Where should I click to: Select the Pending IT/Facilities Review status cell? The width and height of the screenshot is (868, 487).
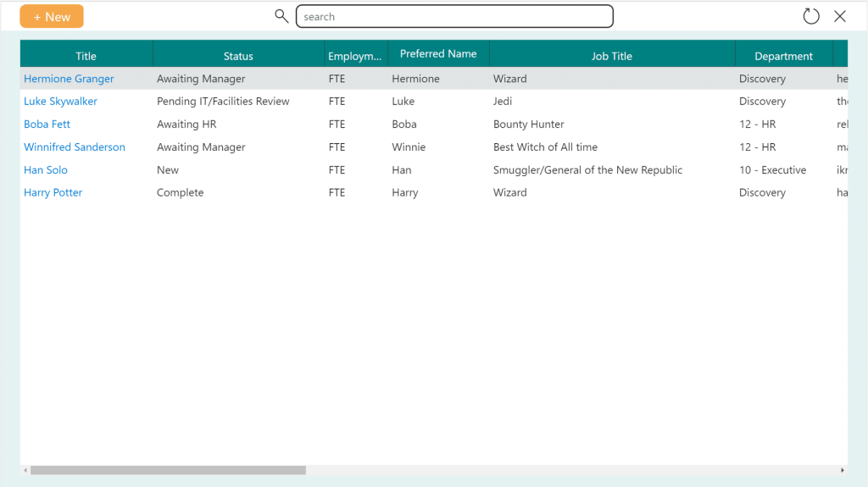click(223, 102)
